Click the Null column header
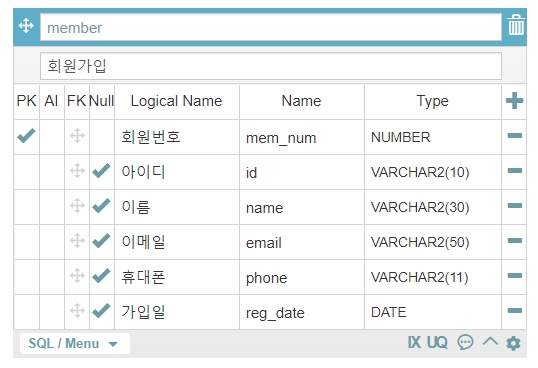The image size is (538, 368). coord(102,101)
